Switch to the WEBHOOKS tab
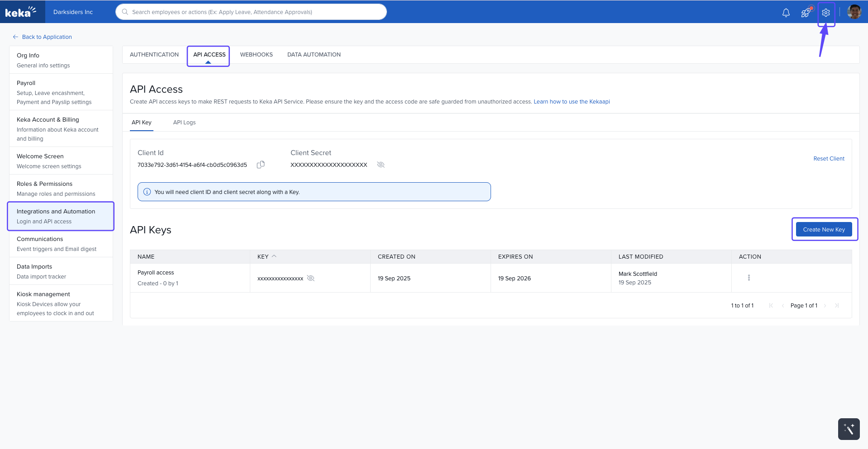Screen dimensions: 868x449 pyautogui.click(x=256, y=55)
